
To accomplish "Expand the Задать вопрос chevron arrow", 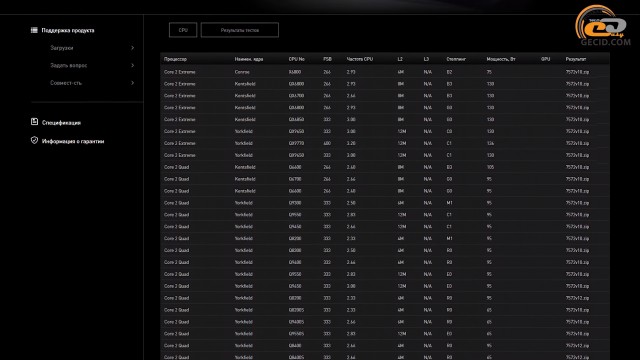I will (x=132, y=65).
